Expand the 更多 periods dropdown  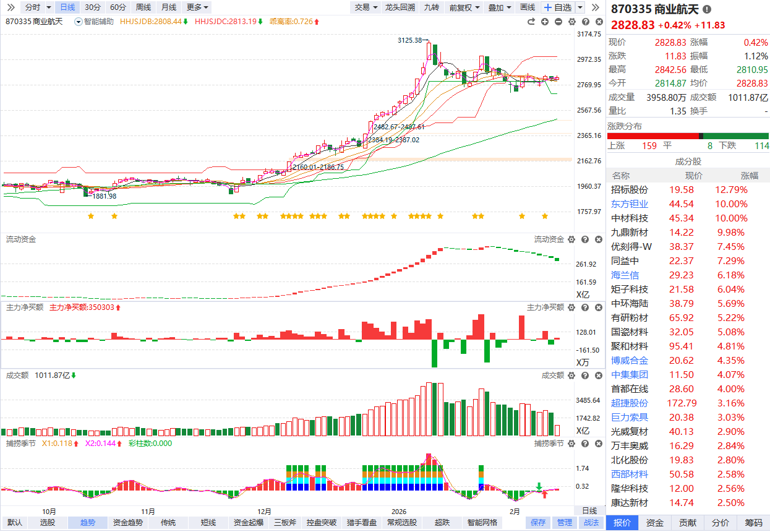(x=198, y=7)
